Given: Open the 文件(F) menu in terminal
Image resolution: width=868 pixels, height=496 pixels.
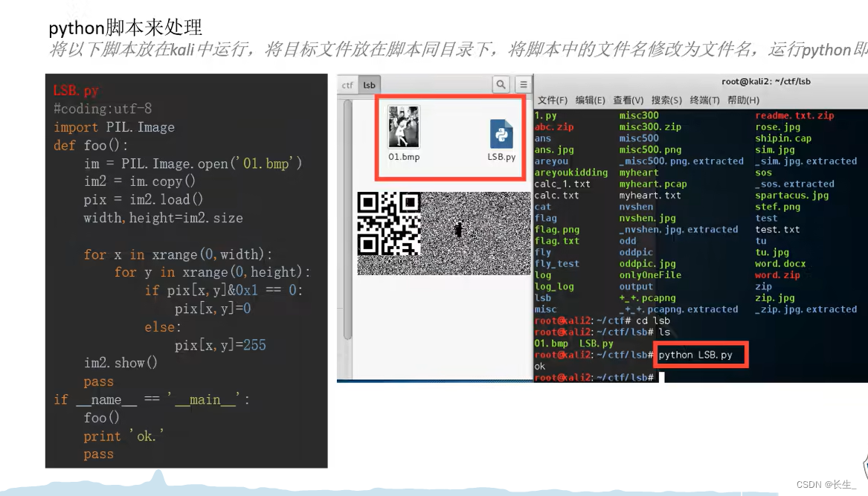Looking at the screenshot, I should click(x=553, y=100).
